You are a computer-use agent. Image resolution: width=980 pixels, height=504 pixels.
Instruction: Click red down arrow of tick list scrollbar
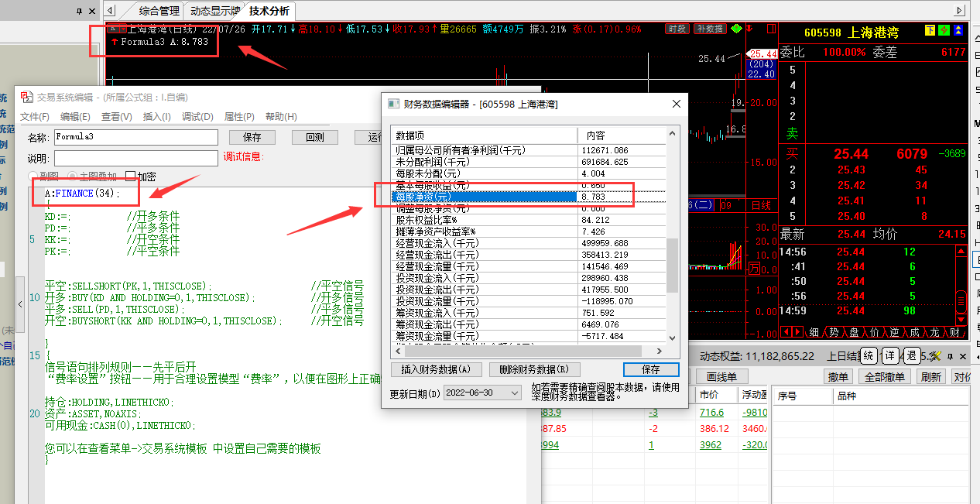click(x=961, y=319)
